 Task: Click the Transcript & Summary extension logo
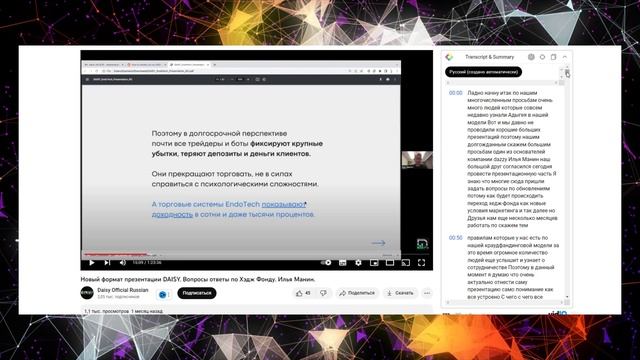449,57
